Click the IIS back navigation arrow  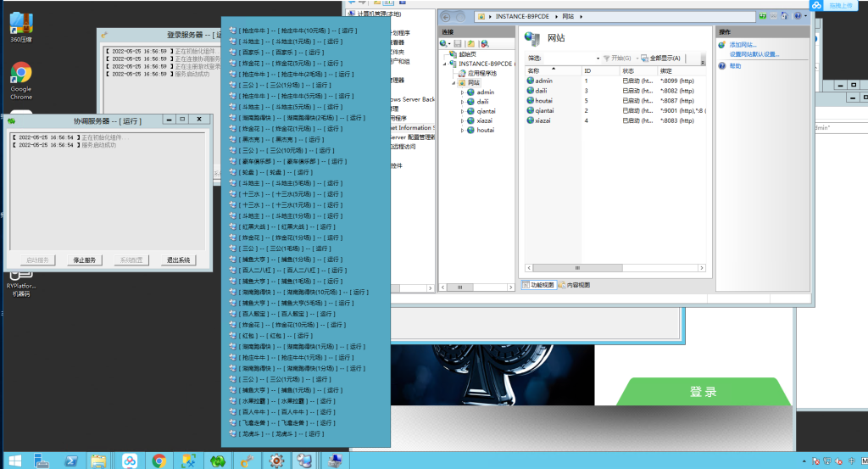coord(446,17)
